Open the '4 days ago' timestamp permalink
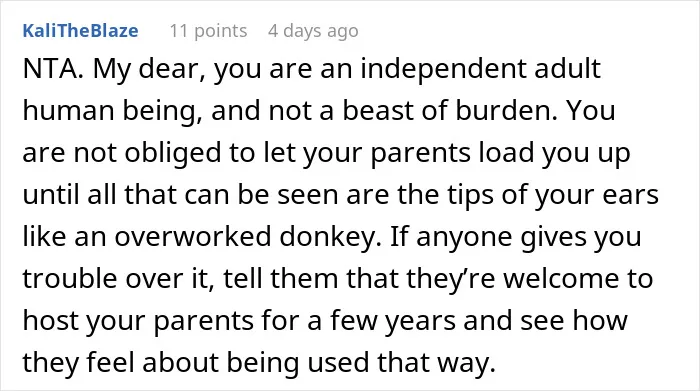 pos(313,31)
